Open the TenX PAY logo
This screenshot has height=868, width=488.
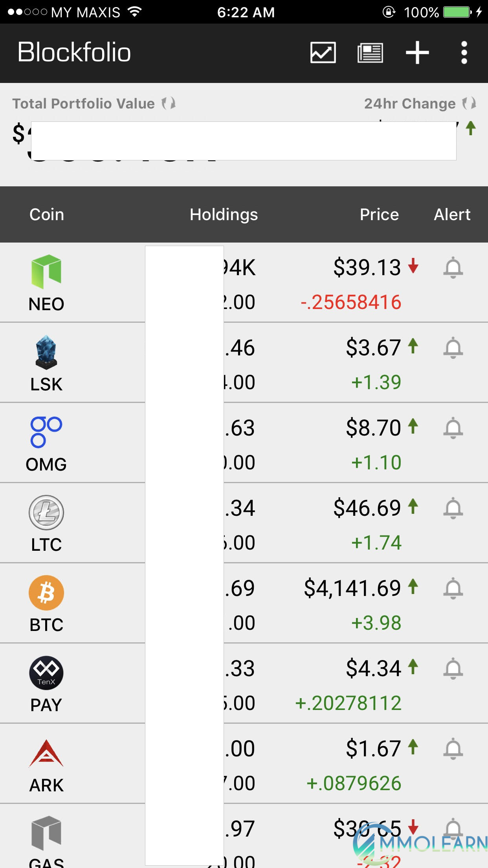click(x=46, y=673)
